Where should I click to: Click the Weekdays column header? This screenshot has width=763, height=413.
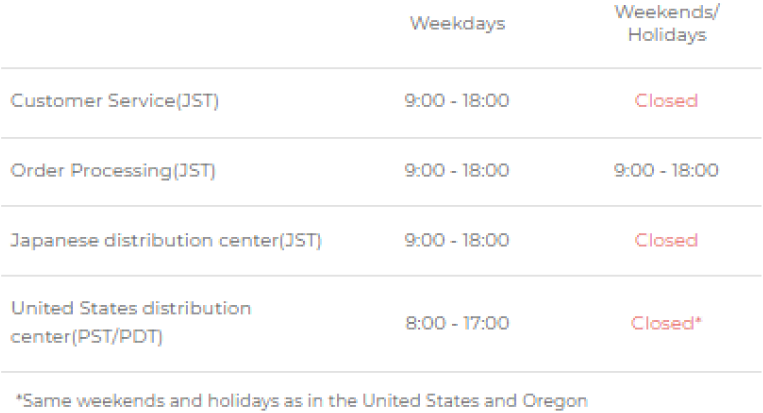click(x=457, y=23)
